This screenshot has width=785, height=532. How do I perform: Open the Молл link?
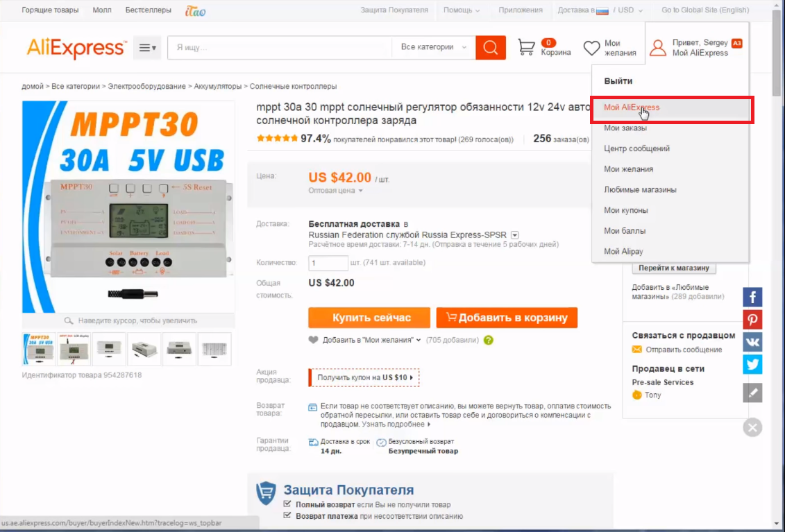click(102, 10)
